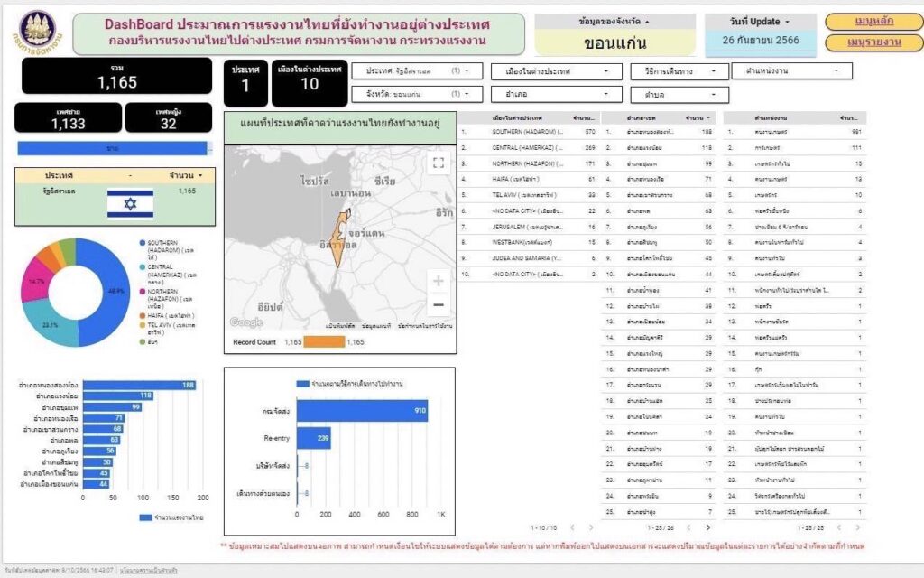924x578 pixels.
Task: Toggle SOUTHERN (HADAROM) legend item
Action: (x=171, y=249)
